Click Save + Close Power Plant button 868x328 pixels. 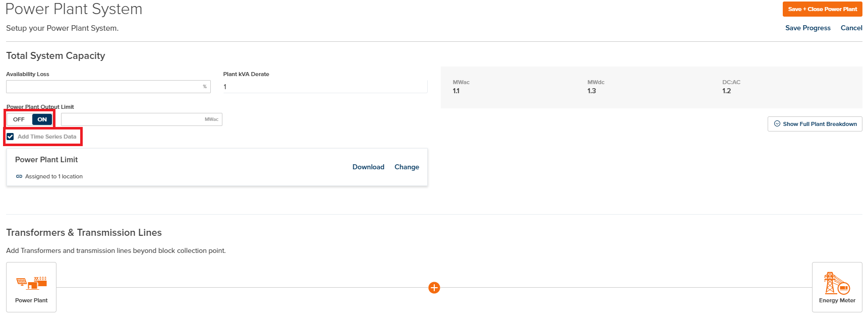823,9
